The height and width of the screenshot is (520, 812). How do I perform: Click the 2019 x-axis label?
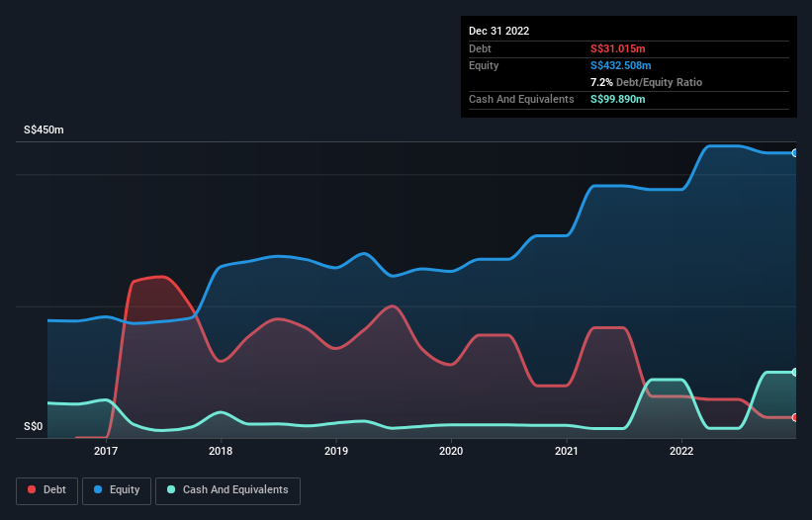[x=336, y=451]
